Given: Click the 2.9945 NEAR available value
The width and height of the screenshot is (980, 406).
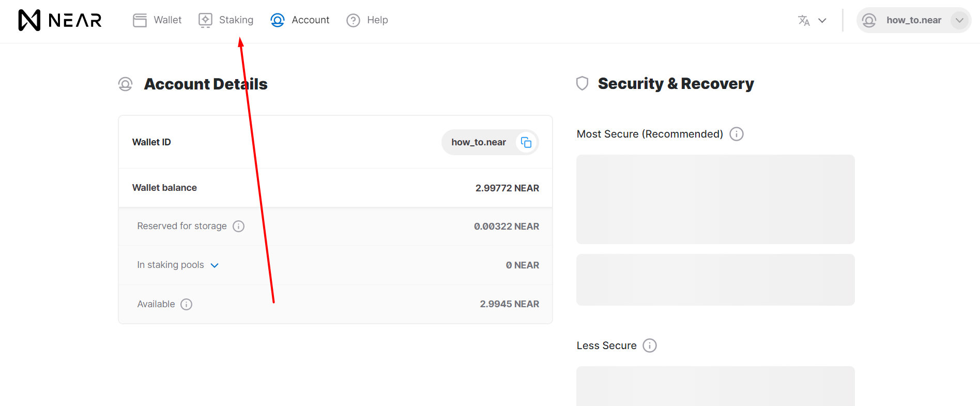Looking at the screenshot, I should coord(509,304).
